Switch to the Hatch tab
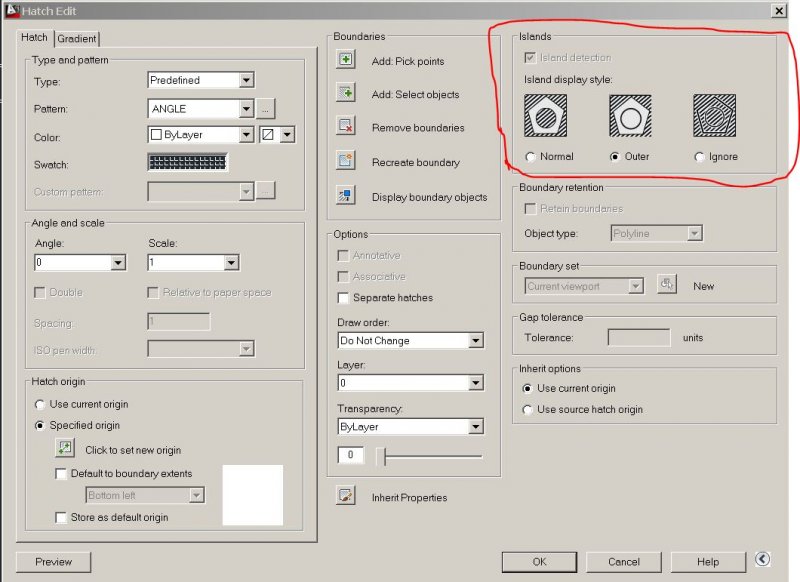The image size is (800, 582). 34,37
